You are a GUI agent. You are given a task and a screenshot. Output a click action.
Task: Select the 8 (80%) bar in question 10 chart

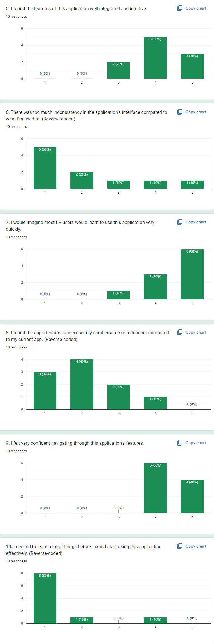pyautogui.click(x=45, y=598)
